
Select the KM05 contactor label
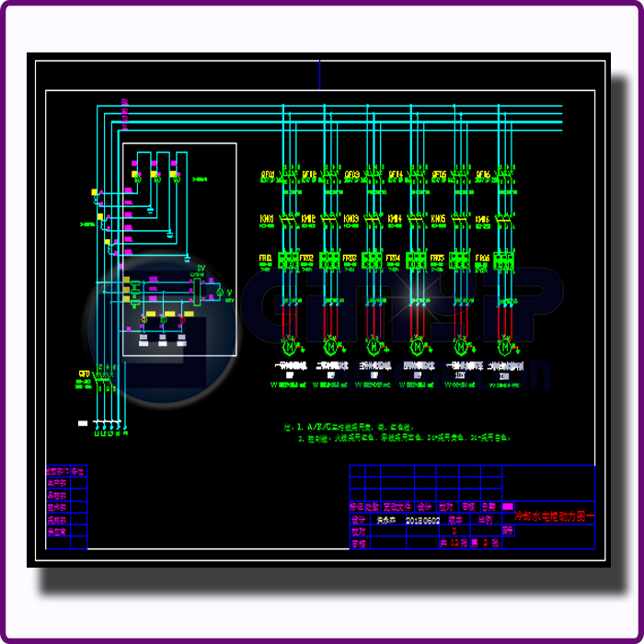coord(438,219)
